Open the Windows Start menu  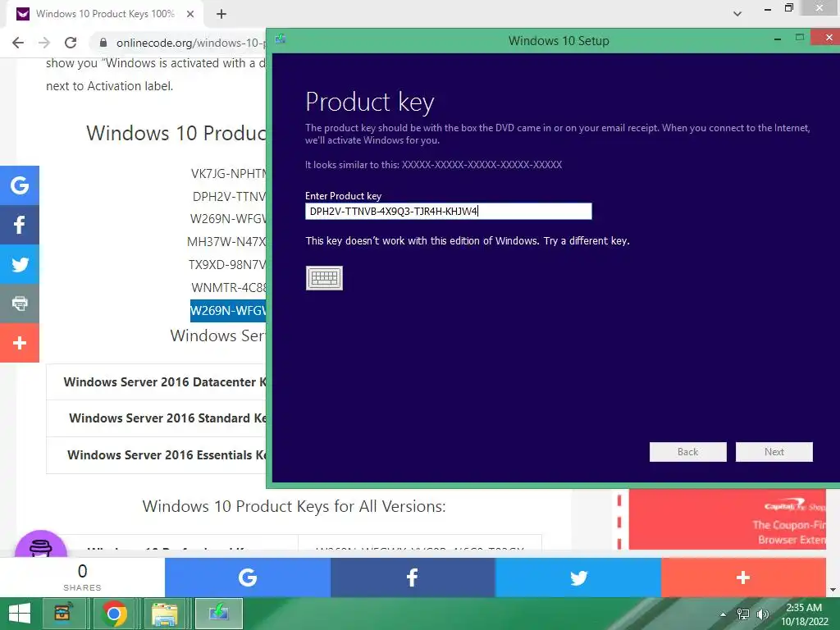(x=20, y=614)
